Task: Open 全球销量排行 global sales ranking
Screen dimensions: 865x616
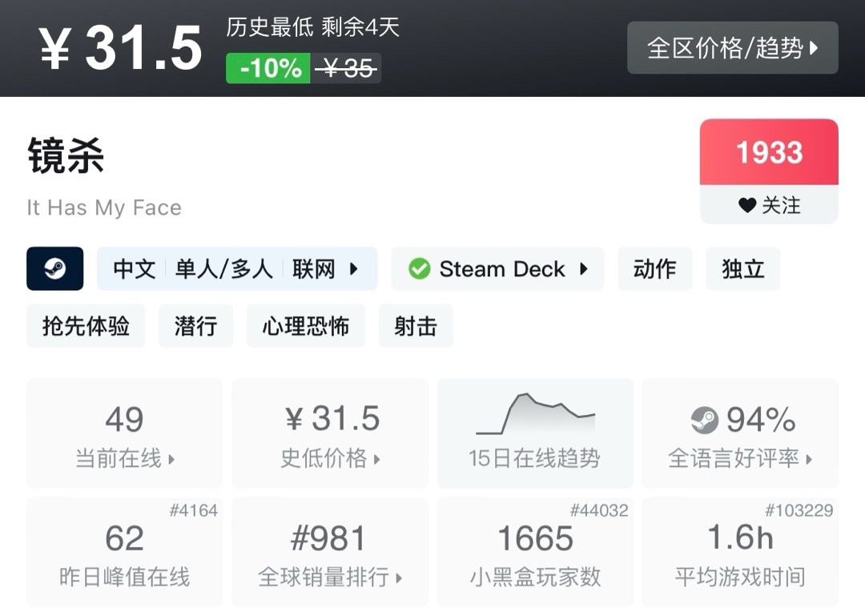Action: (x=329, y=553)
